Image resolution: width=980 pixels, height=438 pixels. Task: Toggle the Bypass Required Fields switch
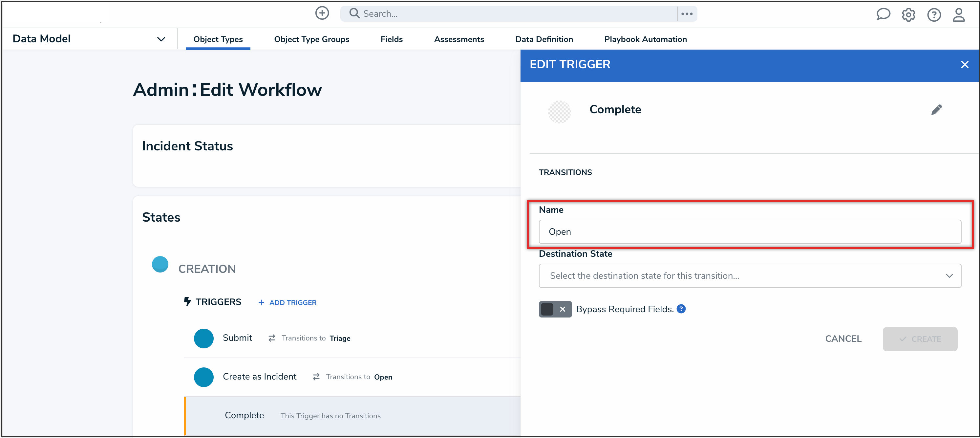coord(555,309)
